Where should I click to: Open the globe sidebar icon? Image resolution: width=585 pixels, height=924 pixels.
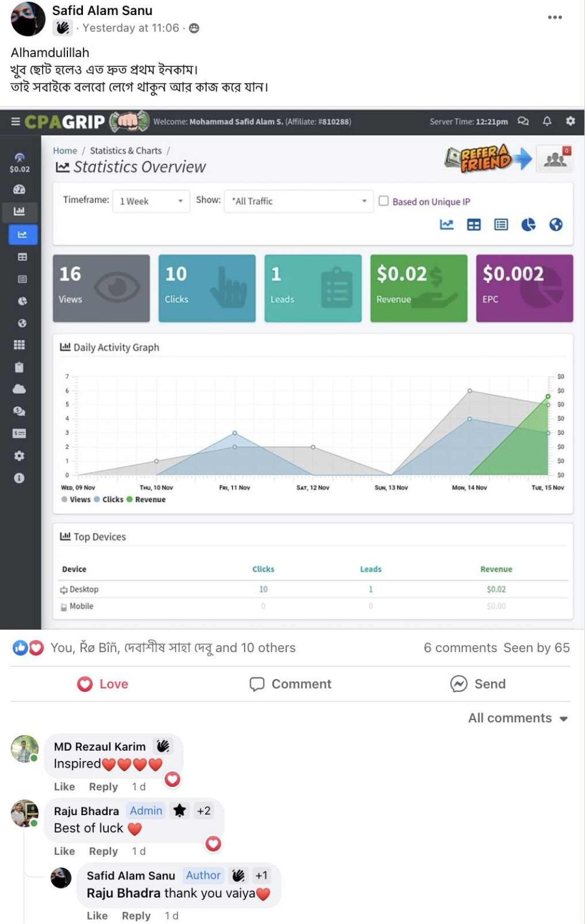pos(22,323)
